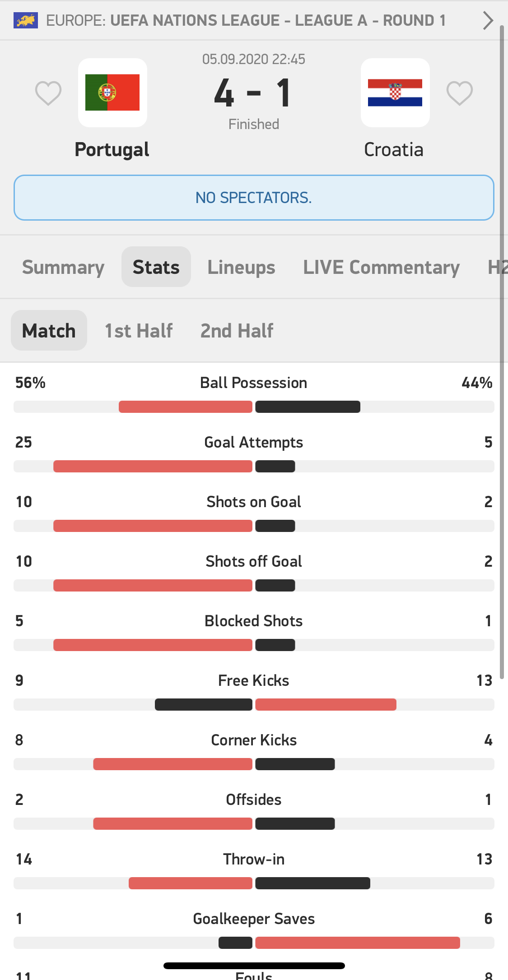The image size is (508, 980).
Task: Open the LIVE Commentary tab
Action: coord(382,267)
